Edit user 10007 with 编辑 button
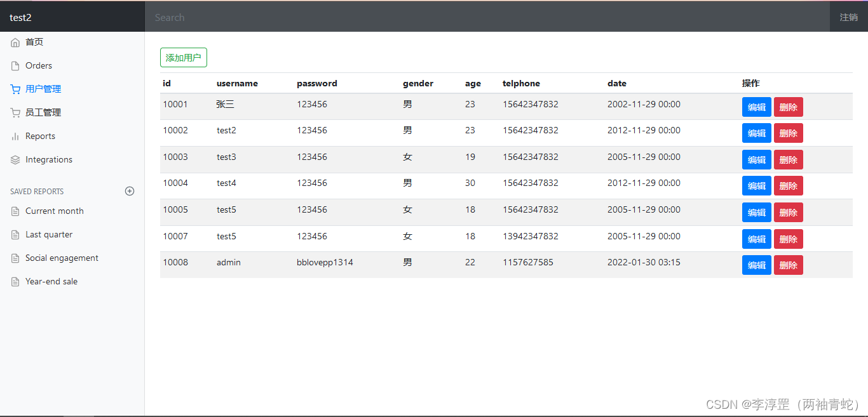 pos(757,239)
